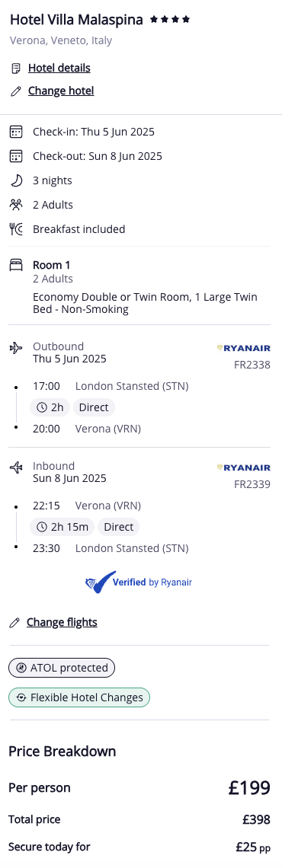The width and height of the screenshot is (282, 868).
Task: Click the check-out calendar icon
Action: (16, 156)
